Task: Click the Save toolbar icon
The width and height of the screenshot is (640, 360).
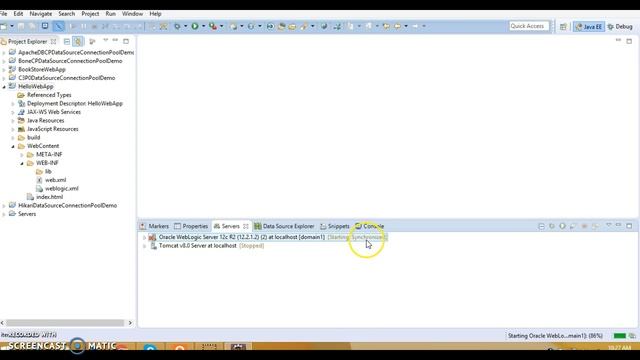Action: coord(21,26)
